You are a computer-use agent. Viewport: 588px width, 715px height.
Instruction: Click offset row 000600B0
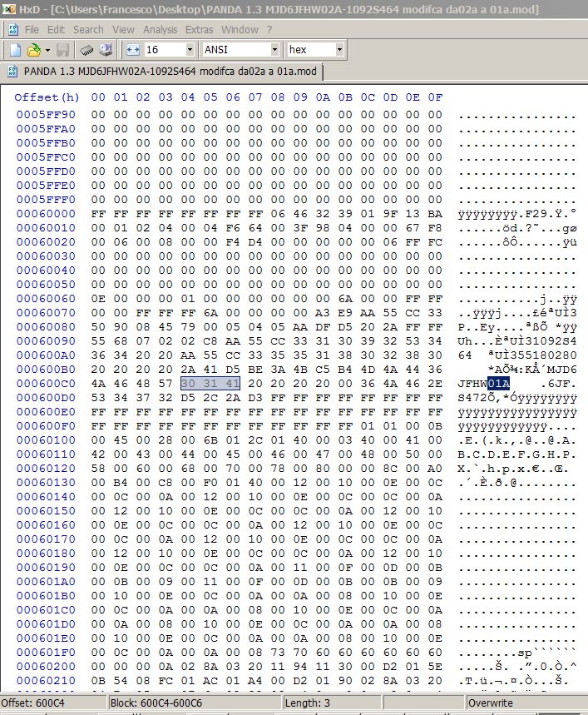click(46, 370)
